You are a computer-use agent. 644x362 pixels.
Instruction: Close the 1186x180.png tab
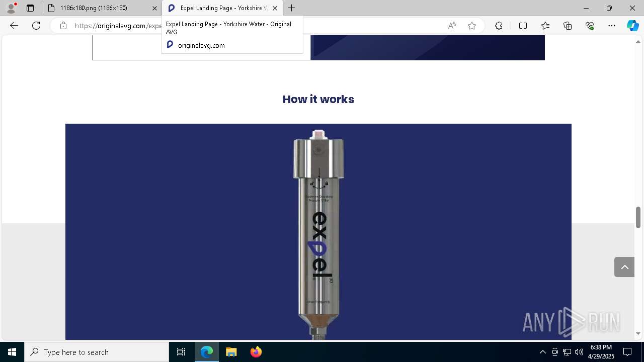pyautogui.click(x=154, y=8)
